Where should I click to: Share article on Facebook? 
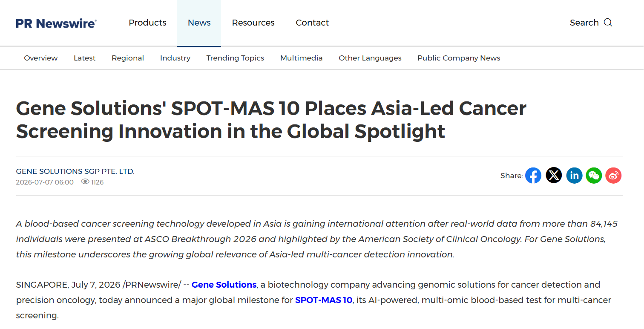coord(533,176)
